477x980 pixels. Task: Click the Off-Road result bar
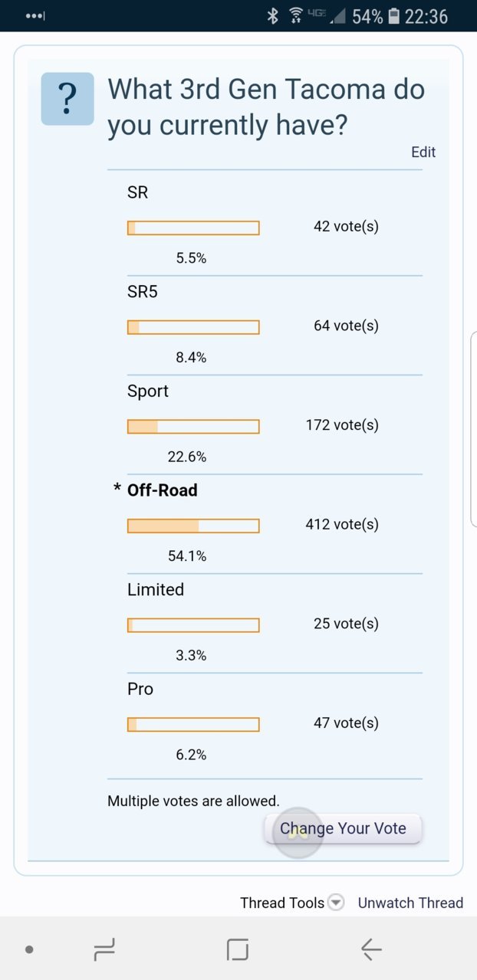[x=193, y=526]
